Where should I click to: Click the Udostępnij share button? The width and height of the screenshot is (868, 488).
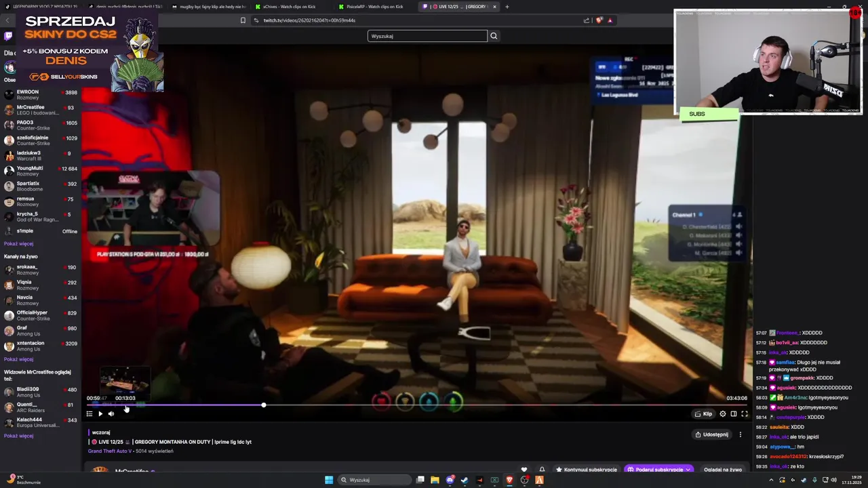pos(711,434)
